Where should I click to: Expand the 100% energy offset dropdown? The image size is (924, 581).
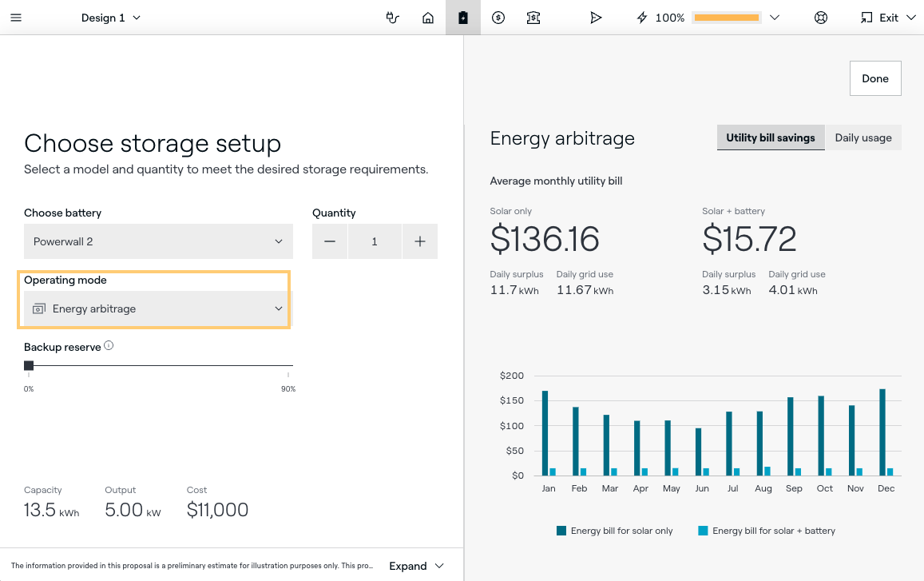[x=773, y=18]
